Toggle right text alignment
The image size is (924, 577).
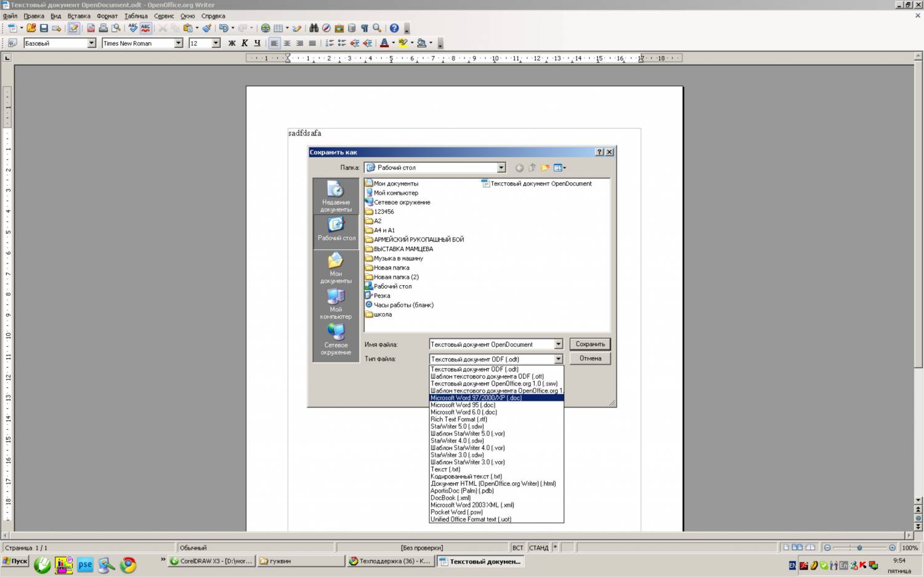[299, 43]
